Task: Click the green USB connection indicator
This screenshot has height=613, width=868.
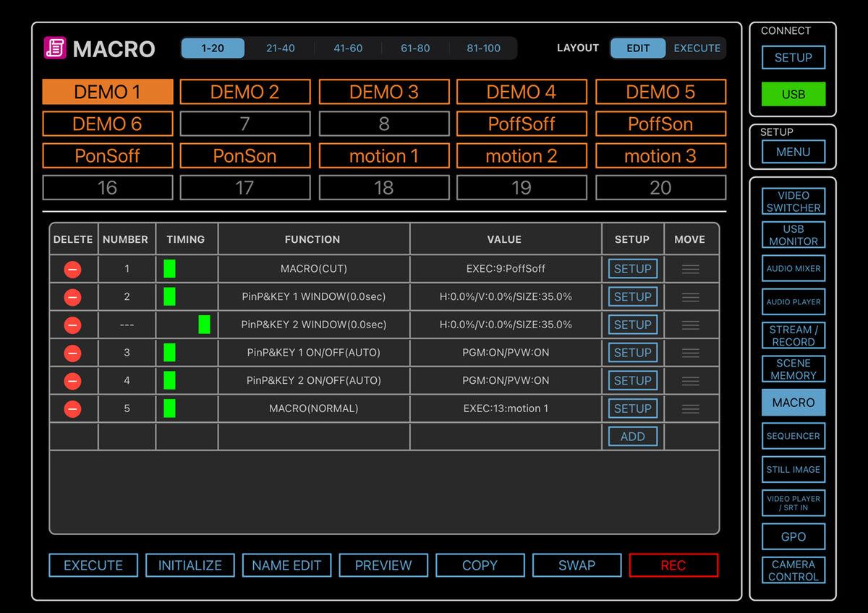Action: click(x=793, y=94)
